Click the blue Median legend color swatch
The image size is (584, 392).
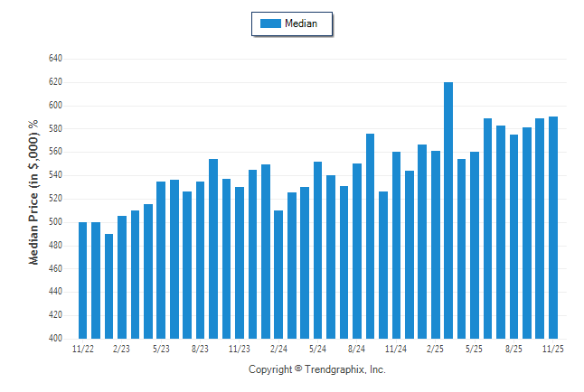coord(270,23)
